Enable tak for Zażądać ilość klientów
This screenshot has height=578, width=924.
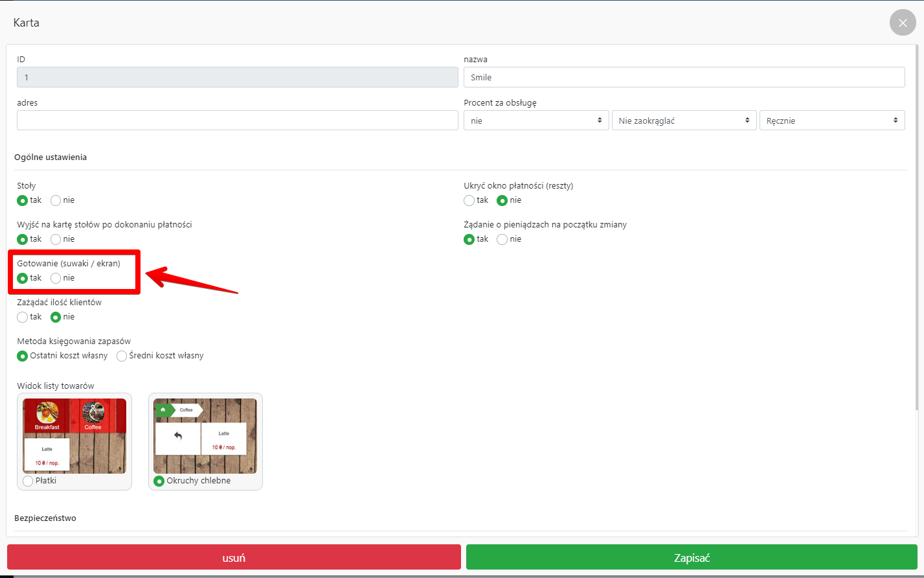click(x=23, y=317)
